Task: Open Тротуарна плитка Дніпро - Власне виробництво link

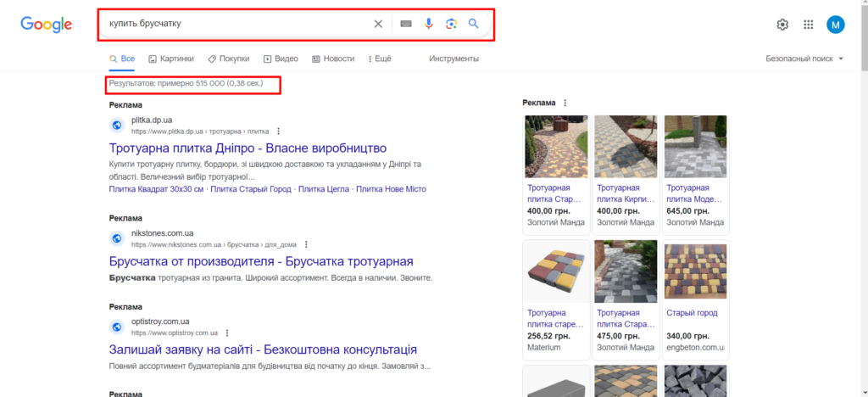Action: (248, 148)
